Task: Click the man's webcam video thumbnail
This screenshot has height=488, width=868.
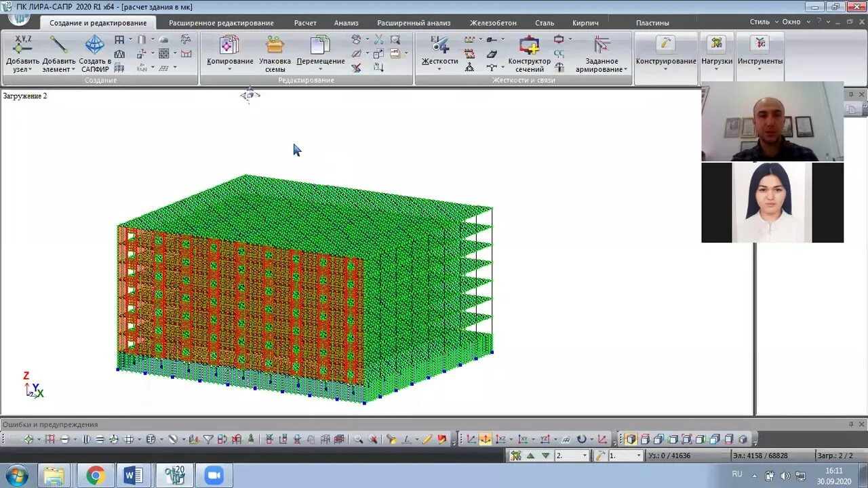Action: point(772,121)
